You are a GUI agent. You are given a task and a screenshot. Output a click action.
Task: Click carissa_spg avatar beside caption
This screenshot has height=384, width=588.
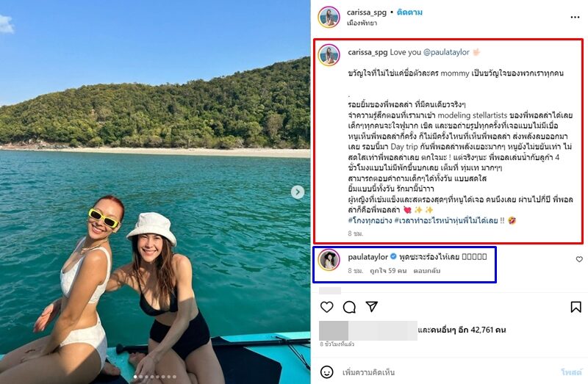point(329,55)
